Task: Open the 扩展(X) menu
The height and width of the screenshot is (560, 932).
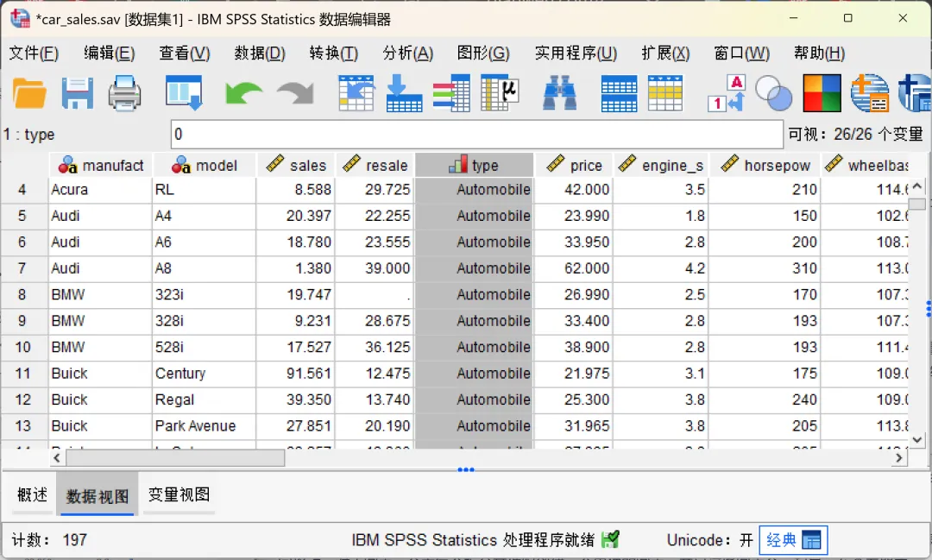Action: (665, 53)
